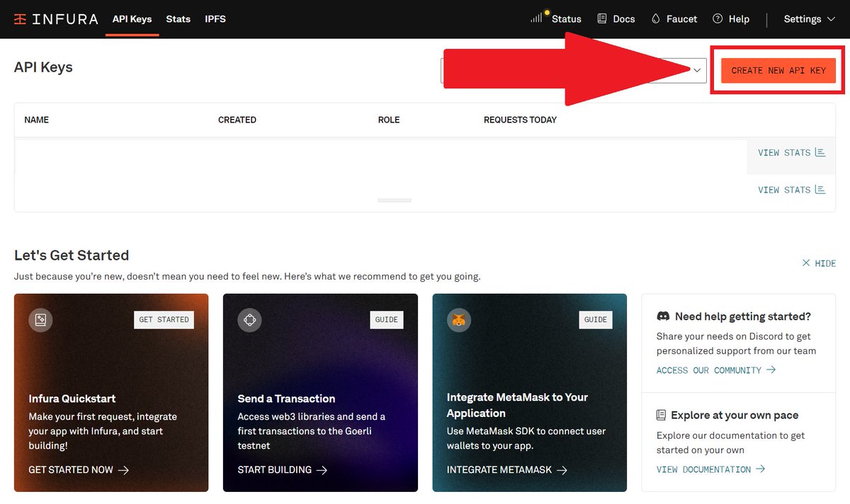This screenshot has height=504, width=850.
Task: Open the Faucet link
Action: click(682, 19)
